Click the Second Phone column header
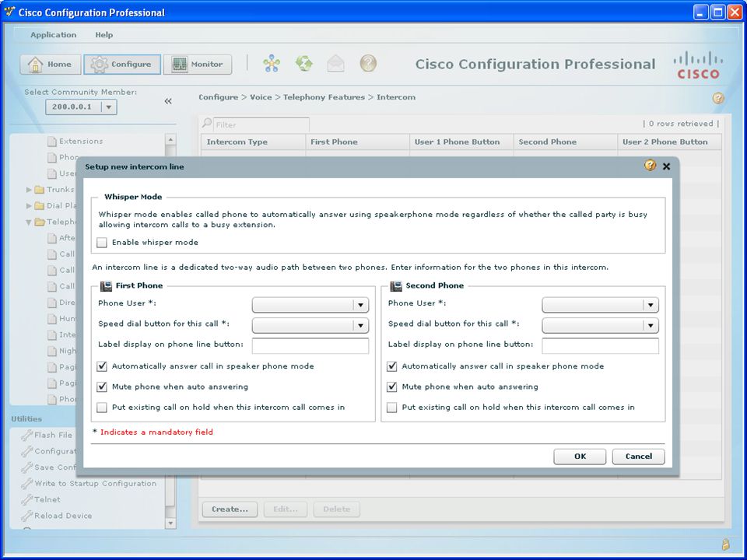 566,142
